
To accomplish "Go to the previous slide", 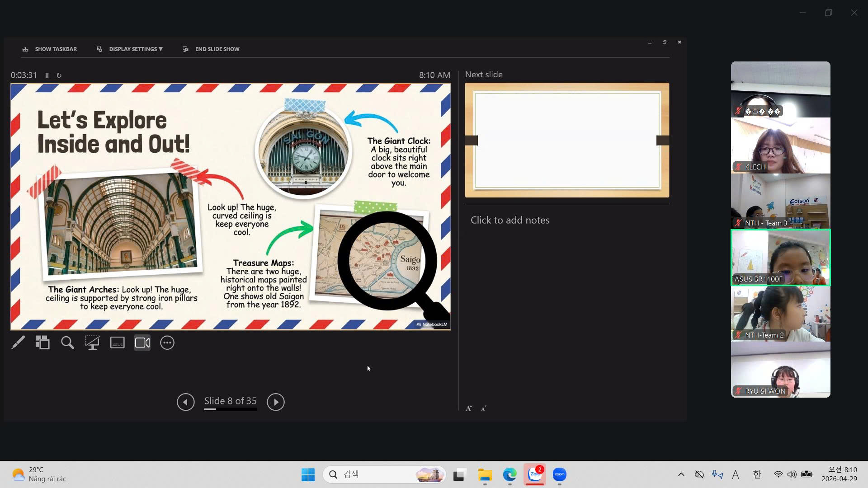I will [185, 402].
